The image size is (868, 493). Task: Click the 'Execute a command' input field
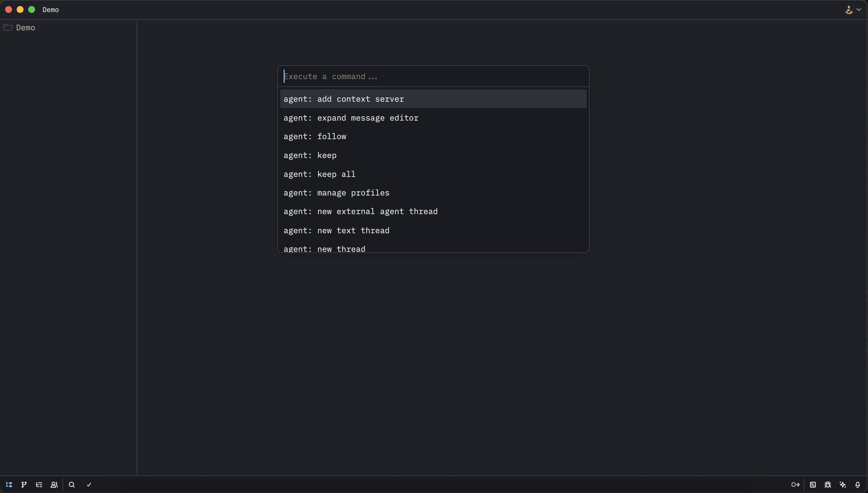click(x=433, y=76)
